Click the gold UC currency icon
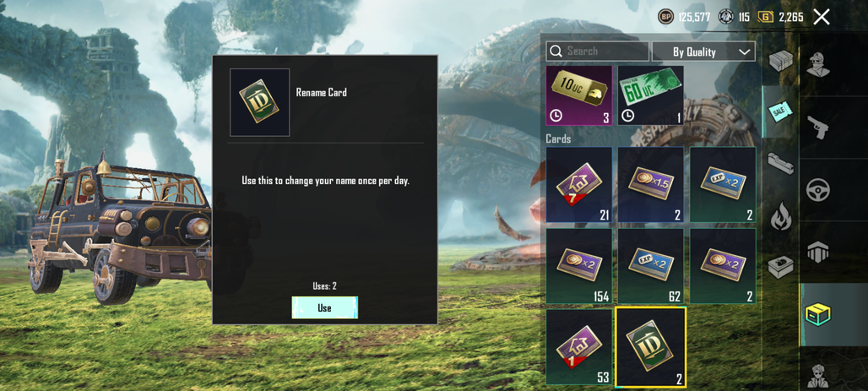This screenshot has width=868, height=391. click(x=766, y=17)
